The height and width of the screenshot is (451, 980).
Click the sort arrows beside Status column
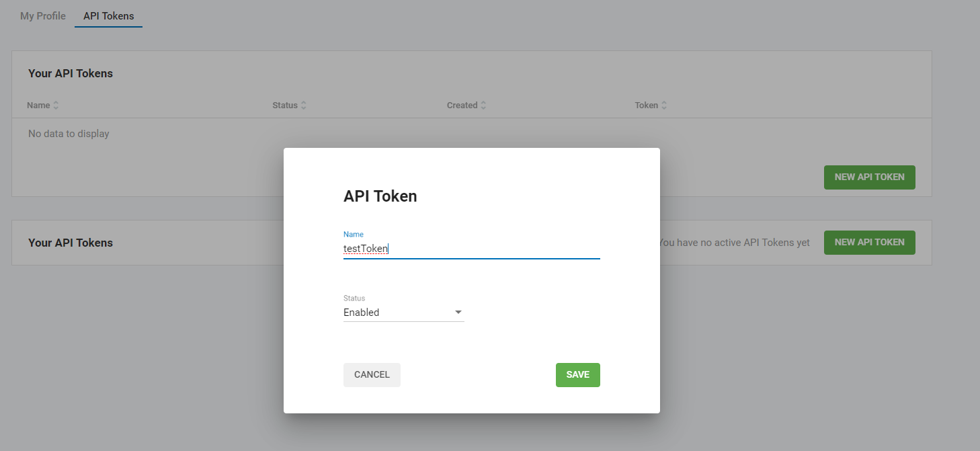(303, 106)
